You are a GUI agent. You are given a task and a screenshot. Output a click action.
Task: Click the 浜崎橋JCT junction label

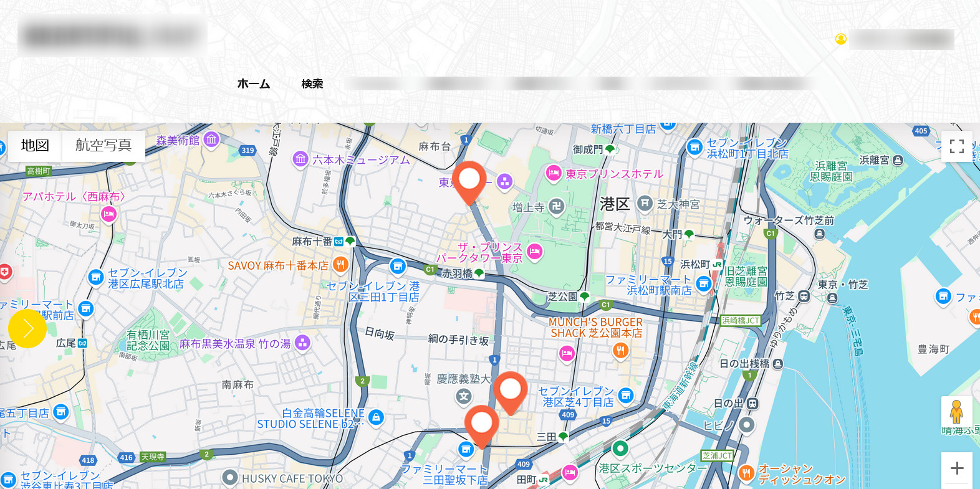click(741, 321)
